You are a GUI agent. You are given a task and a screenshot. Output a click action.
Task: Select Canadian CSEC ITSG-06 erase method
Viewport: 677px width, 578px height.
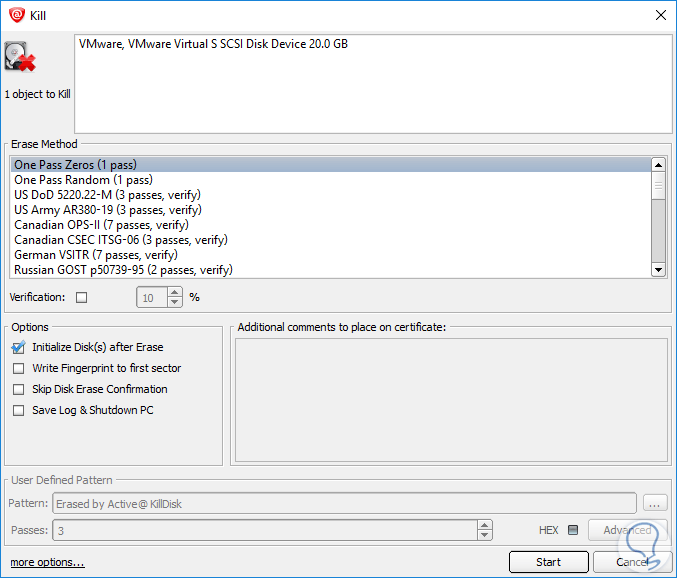(x=330, y=240)
